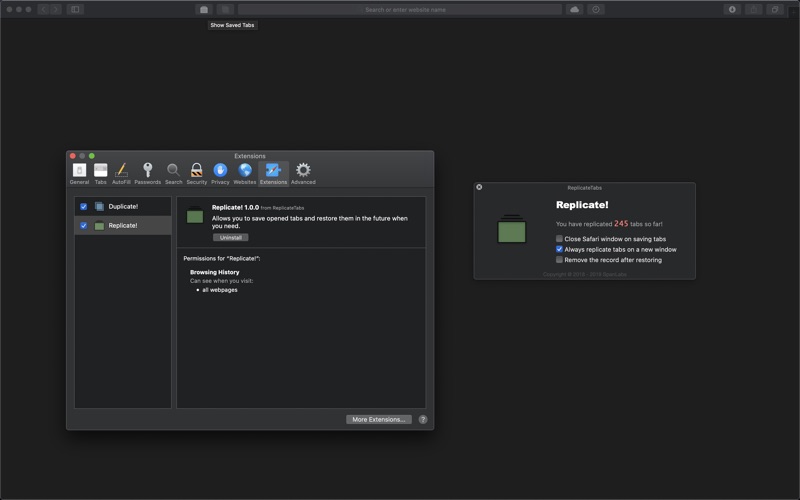Open the Websites preferences pane
Screen dimensions: 800x500
(x=245, y=173)
